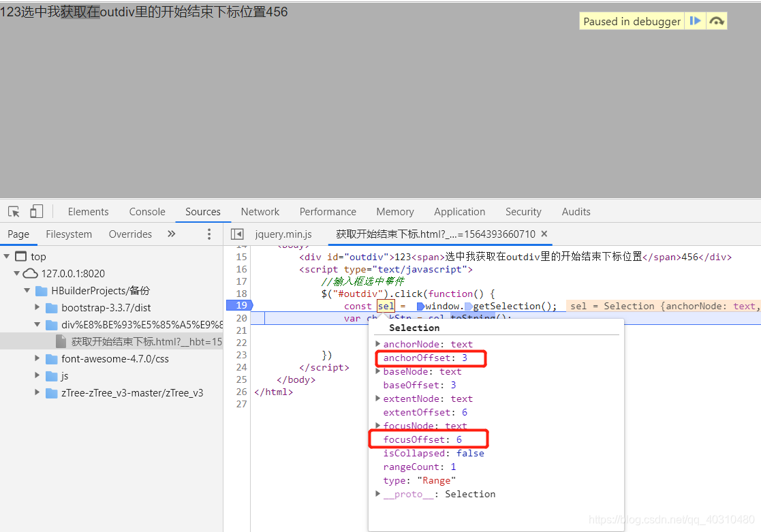Set breakpoint on line 15 gutter
Screen dimensions: 761x532
(241, 257)
